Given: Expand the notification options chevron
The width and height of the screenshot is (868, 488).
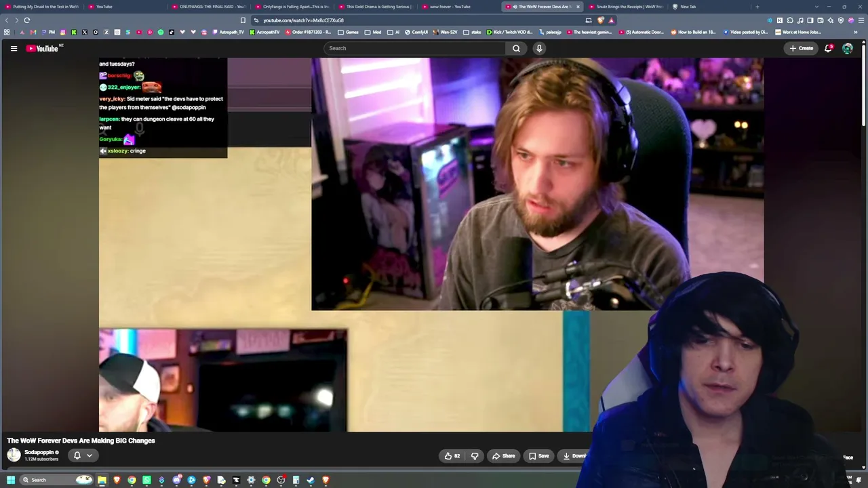Looking at the screenshot, I should [89, 455].
